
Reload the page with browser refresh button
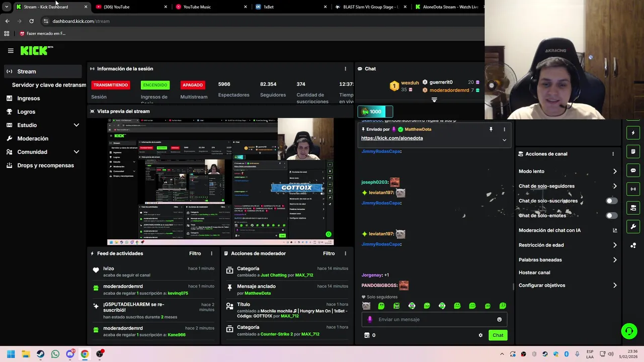(x=31, y=21)
